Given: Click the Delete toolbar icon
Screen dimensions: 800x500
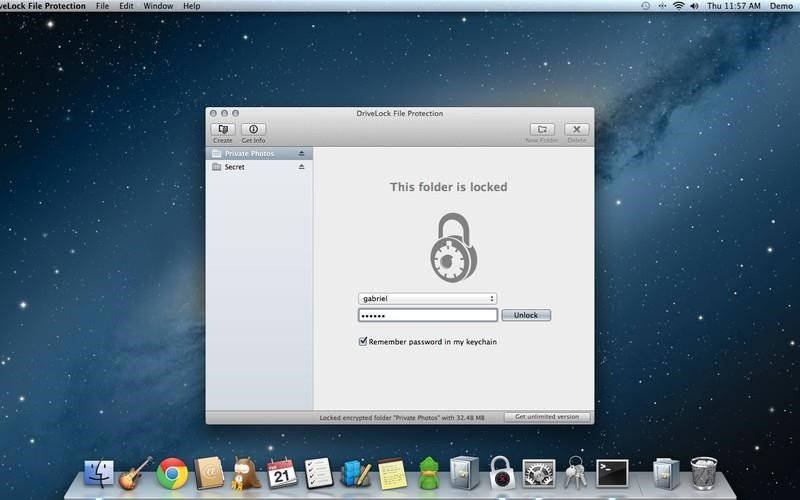Looking at the screenshot, I should click(x=577, y=130).
